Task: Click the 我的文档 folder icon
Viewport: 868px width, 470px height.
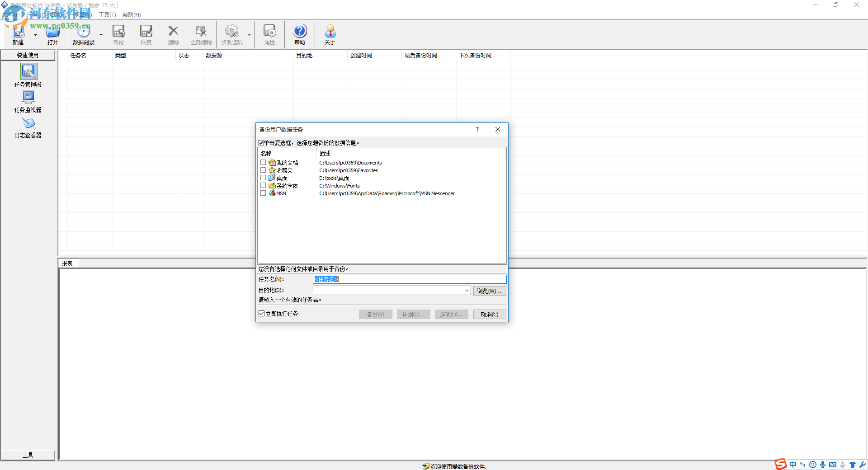Action: point(272,162)
